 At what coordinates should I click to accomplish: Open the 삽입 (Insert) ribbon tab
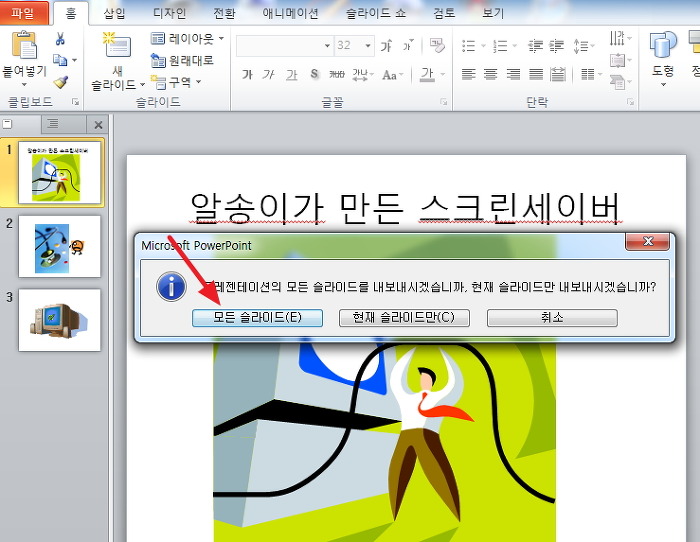click(115, 13)
